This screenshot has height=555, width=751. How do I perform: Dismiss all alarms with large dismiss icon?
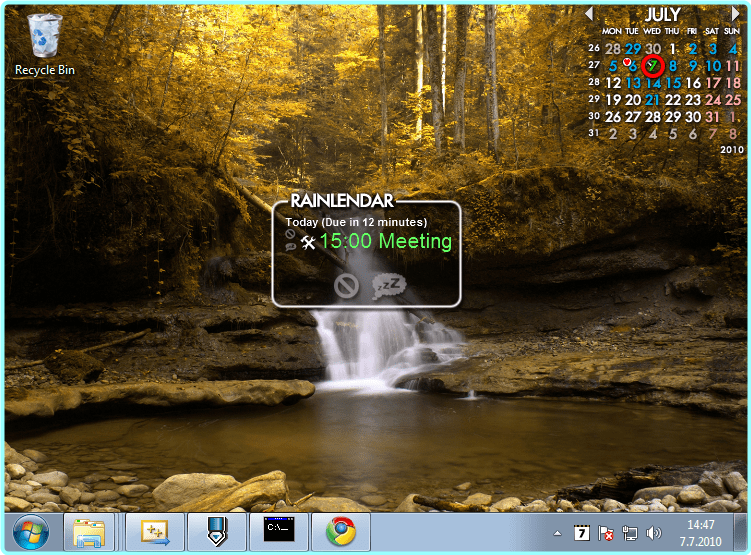coord(346,286)
